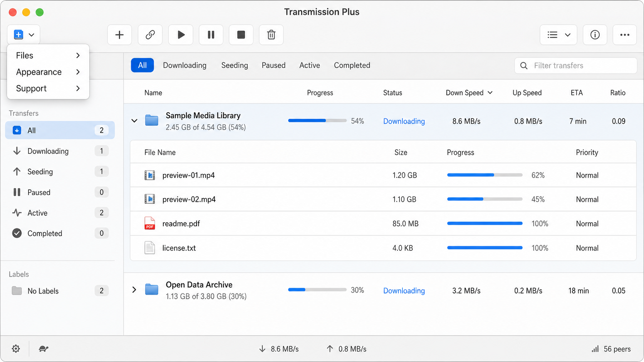Switch to the Downloading filter tab

coord(184,65)
